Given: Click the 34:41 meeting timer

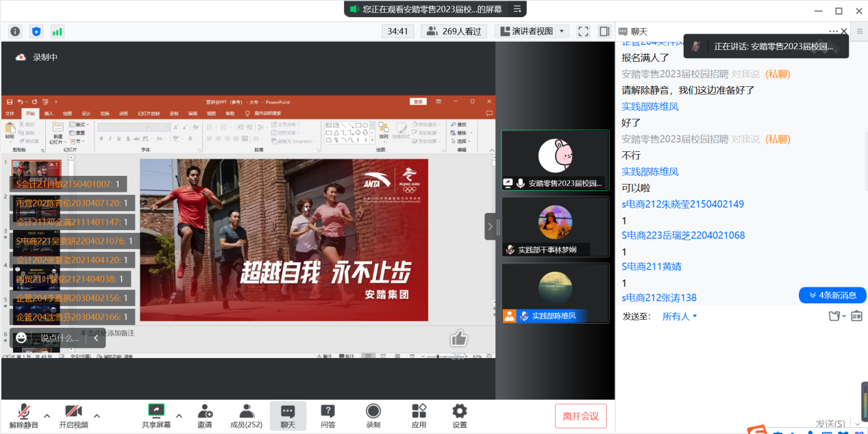Looking at the screenshot, I should click(x=398, y=31).
